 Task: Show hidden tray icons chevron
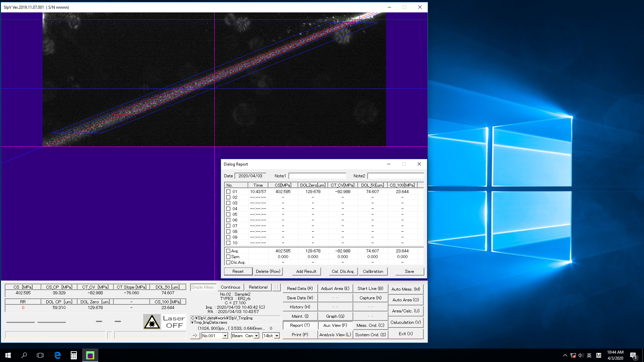(565, 355)
